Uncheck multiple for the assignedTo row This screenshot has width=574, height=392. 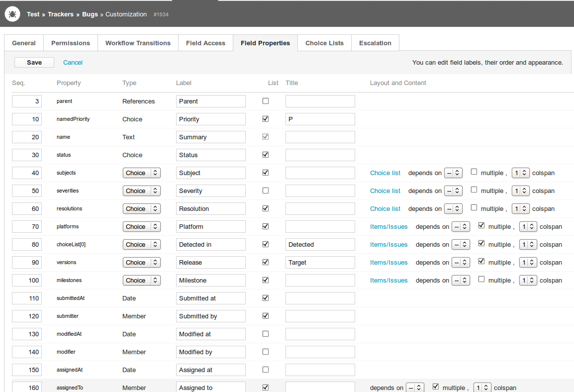coord(436,387)
